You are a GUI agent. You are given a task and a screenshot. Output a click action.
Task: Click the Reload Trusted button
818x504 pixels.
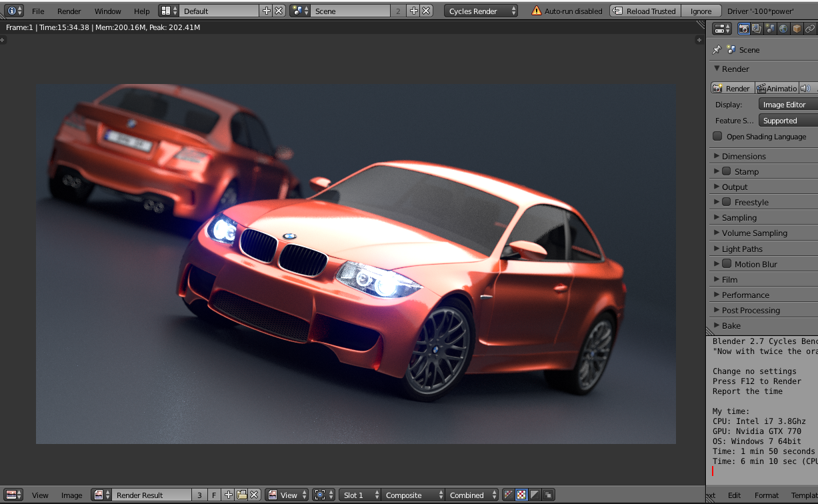(645, 11)
